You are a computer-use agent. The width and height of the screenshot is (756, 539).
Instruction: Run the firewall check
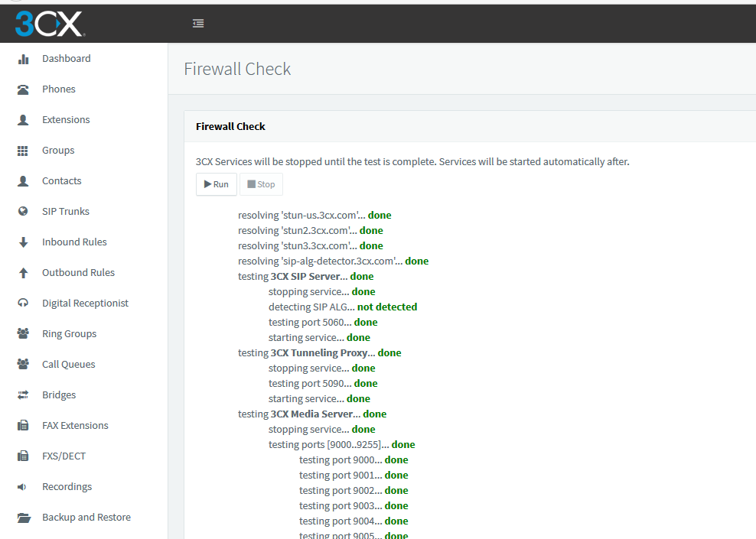(217, 184)
